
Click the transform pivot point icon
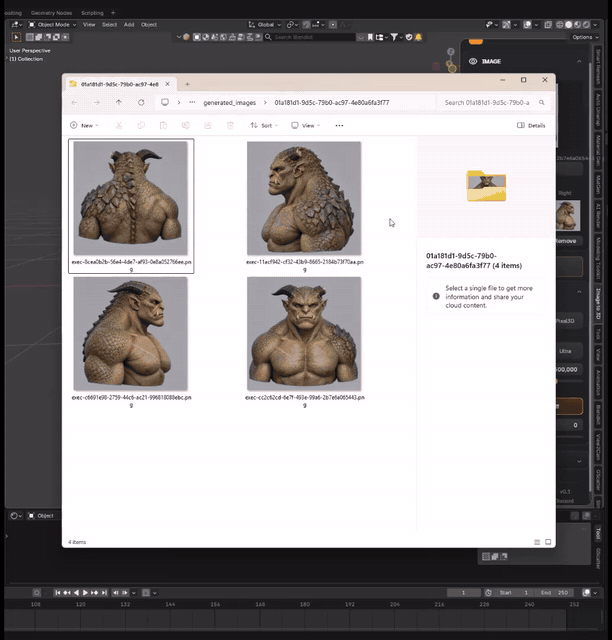[x=290, y=25]
